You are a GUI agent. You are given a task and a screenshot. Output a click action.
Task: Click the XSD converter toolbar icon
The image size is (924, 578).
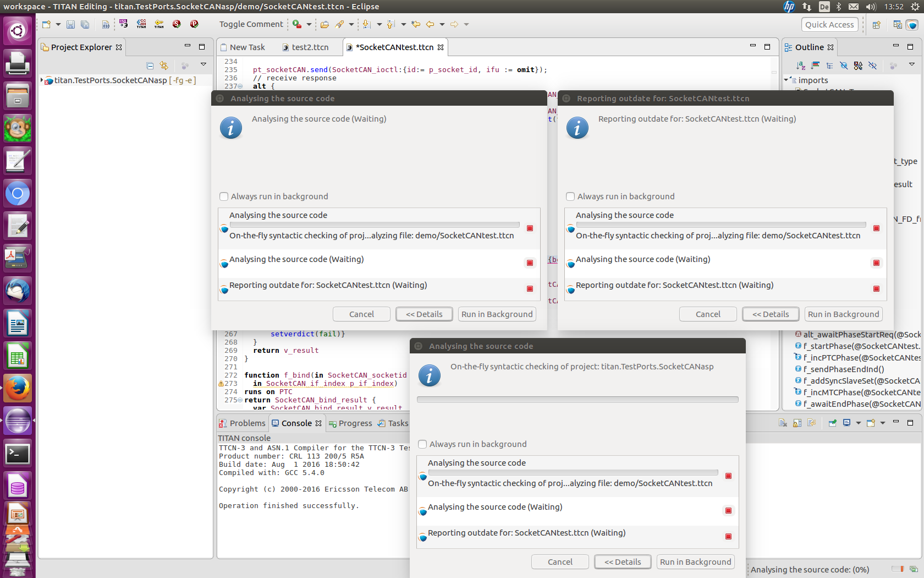123,24
